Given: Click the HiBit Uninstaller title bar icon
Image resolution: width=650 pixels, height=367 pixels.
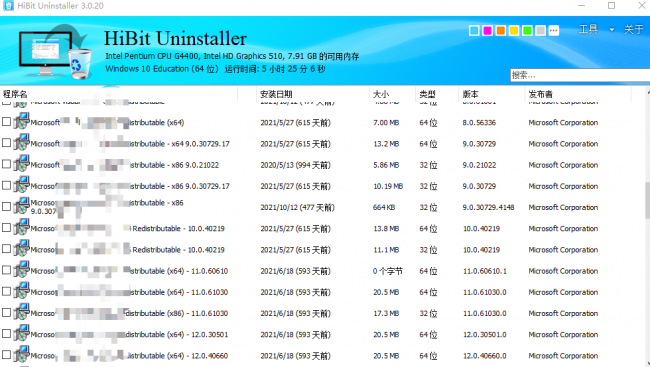Looking at the screenshot, I should [x=8, y=5].
